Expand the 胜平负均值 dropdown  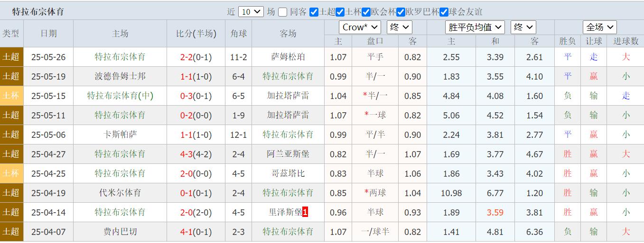pyautogui.click(x=475, y=27)
